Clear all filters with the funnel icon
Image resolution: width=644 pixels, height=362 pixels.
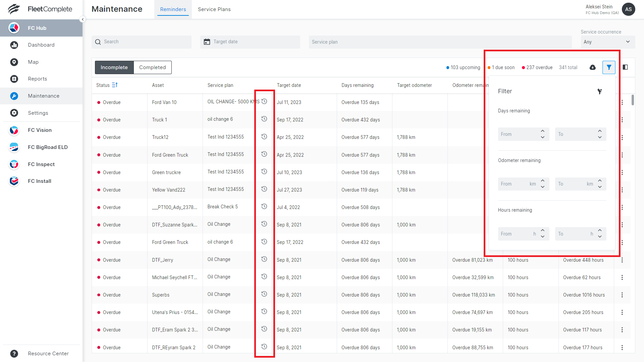pyautogui.click(x=600, y=91)
